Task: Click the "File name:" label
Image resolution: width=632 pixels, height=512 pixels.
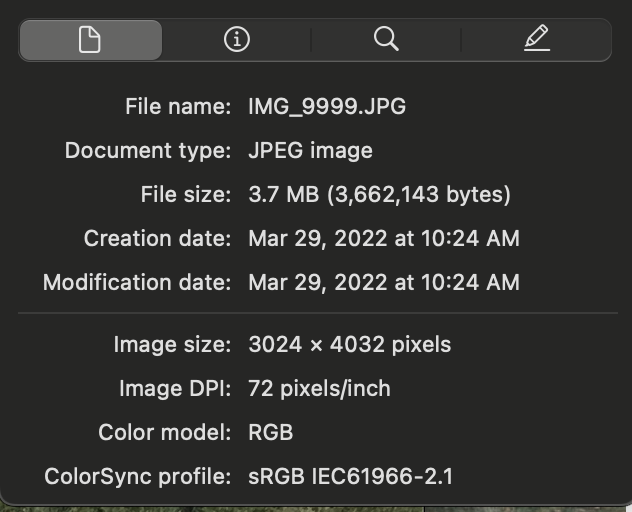Action: [x=178, y=107]
